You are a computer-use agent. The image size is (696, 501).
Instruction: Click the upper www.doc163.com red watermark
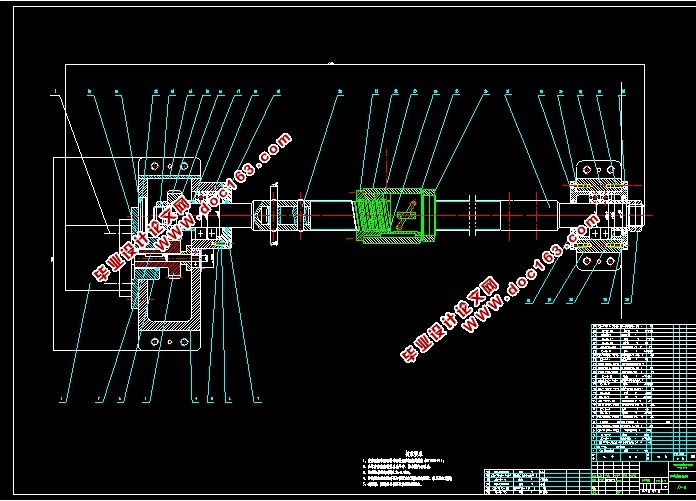[223, 191]
